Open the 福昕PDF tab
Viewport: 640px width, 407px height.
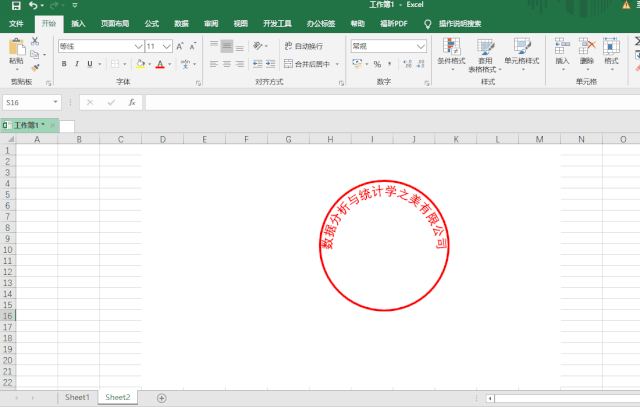click(x=393, y=24)
